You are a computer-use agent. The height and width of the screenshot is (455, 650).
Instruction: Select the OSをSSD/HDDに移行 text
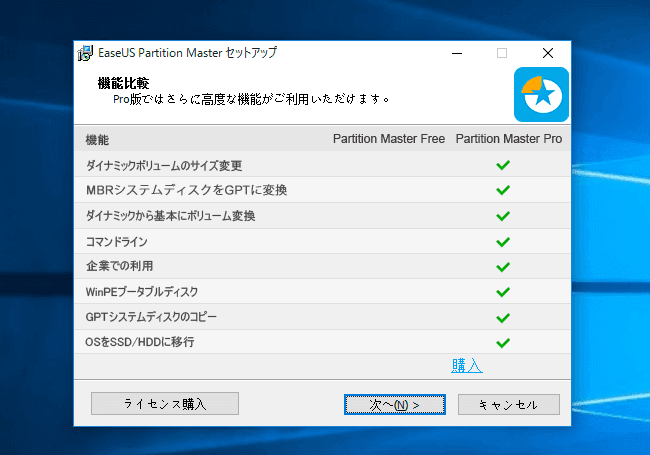point(140,342)
